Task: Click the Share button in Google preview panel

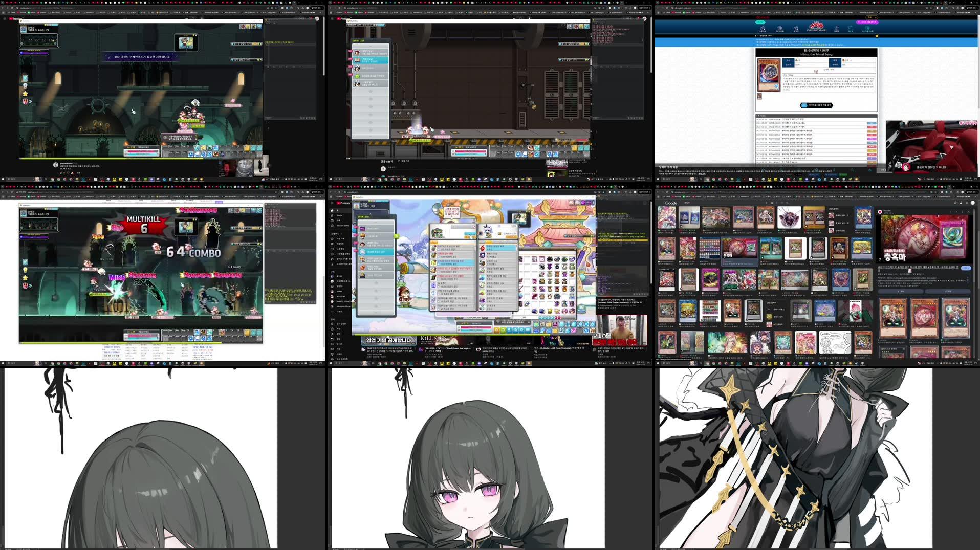Action: coord(902,291)
